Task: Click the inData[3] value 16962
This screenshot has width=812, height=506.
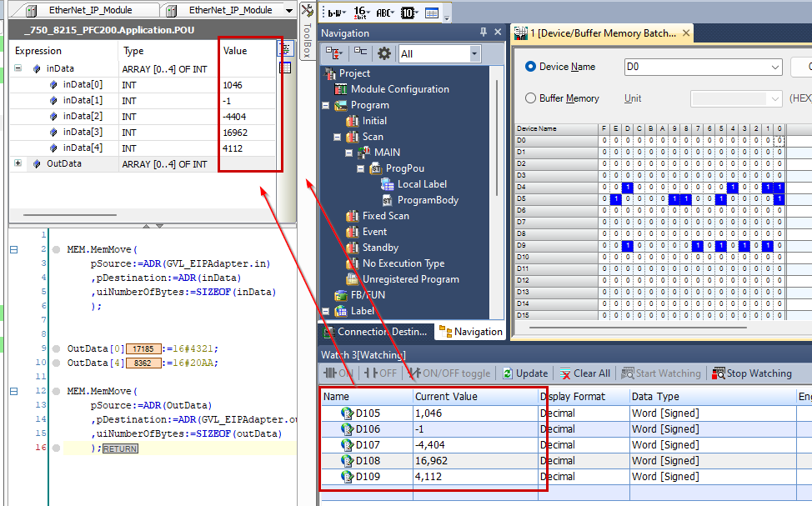Action: (235, 133)
